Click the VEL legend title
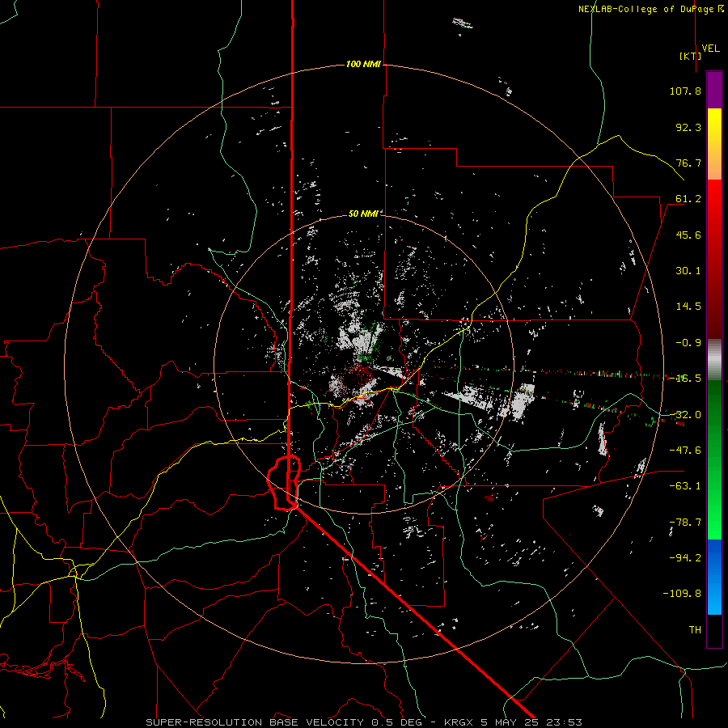This screenshot has width=728, height=728. [x=710, y=49]
